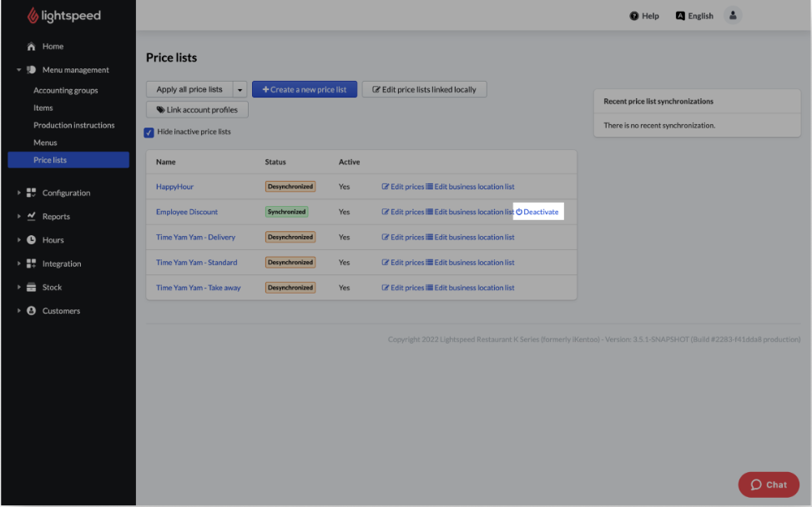Screen dimensions: 812x507
Task: Click the Customers person icon
Action: [31, 311]
